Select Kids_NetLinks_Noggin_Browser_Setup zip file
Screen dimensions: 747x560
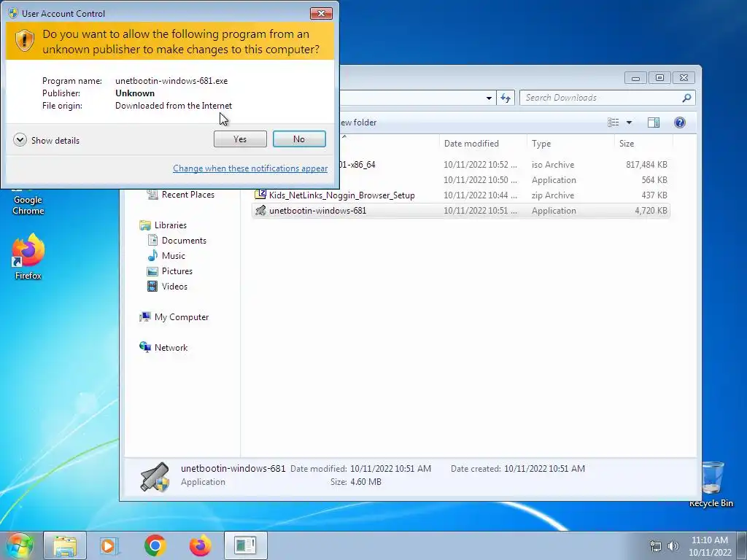coord(461,195)
